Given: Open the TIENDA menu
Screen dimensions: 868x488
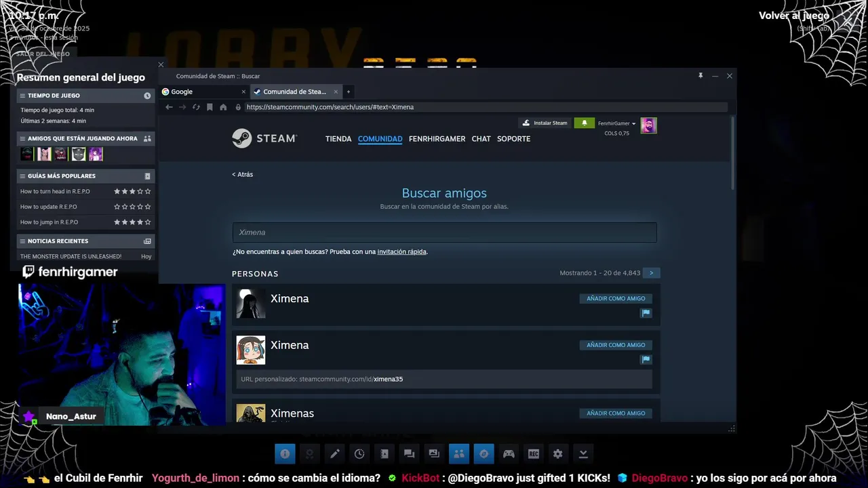Looking at the screenshot, I should click(338, 139).
